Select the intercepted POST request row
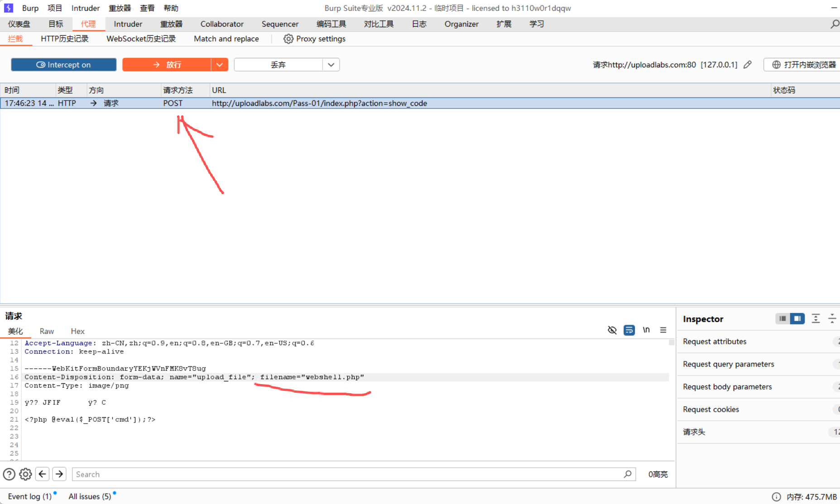840x504 pixels. tap(420, 103)
